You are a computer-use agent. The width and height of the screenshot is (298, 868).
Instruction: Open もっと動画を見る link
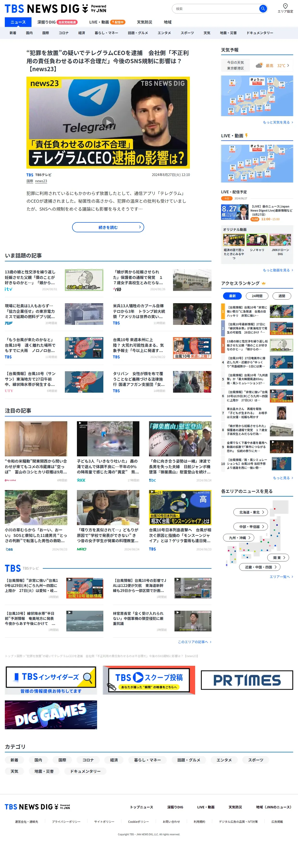pyautogui.click(x=278, y=270)
